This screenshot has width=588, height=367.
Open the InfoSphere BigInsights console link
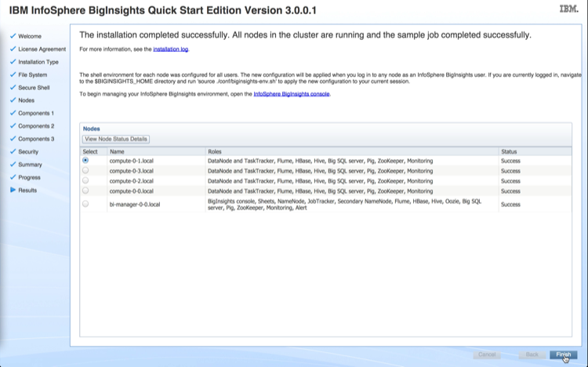click(x=292, y=94)
